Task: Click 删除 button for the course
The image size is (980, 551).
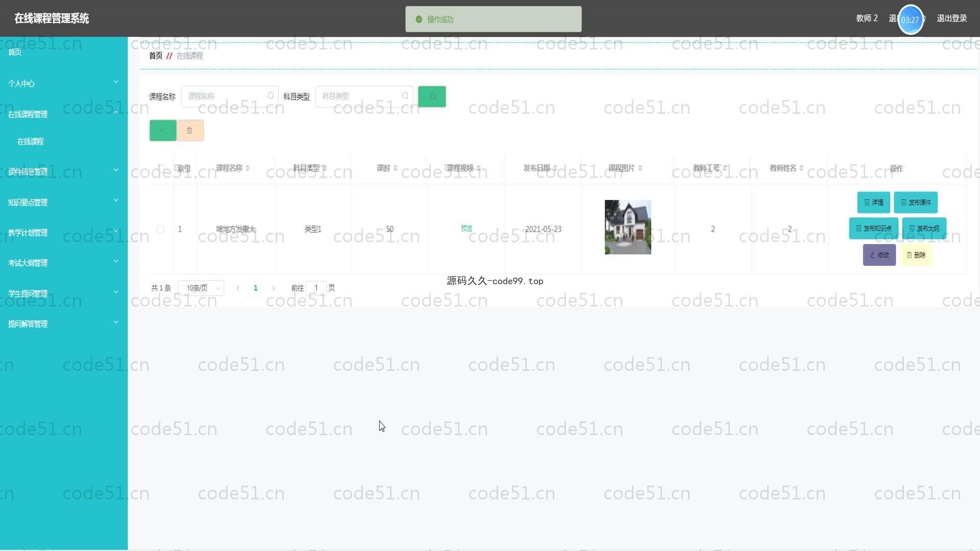Action: 916,255
